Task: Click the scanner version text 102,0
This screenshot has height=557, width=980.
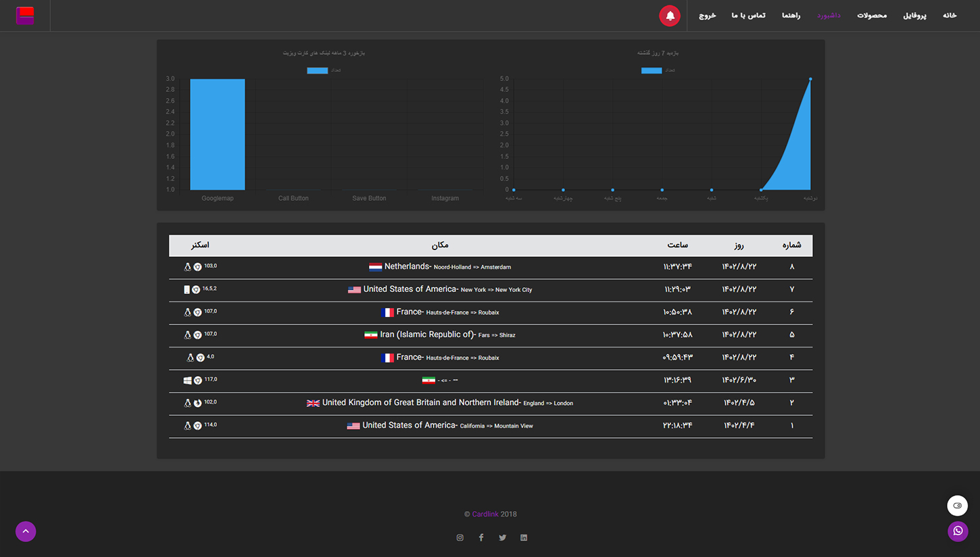Action: pos(211,402)
